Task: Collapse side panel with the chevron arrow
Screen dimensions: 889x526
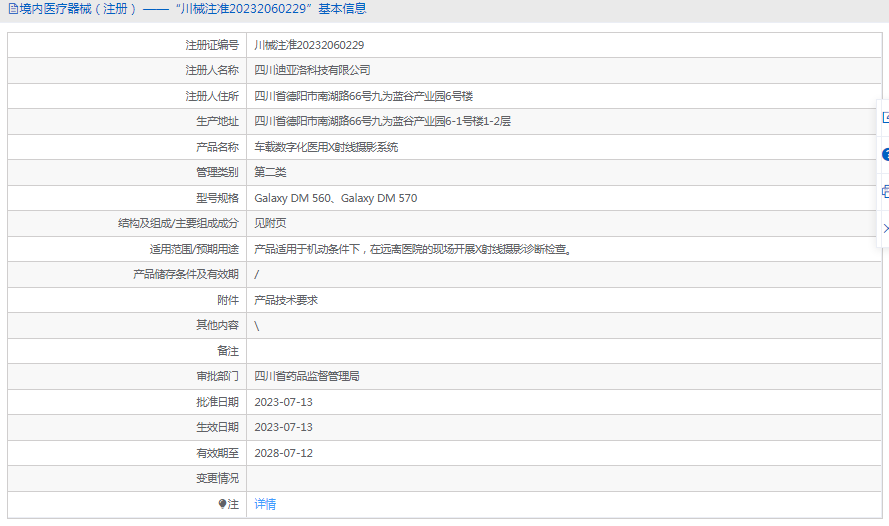Action: click(x=886, y=228)
